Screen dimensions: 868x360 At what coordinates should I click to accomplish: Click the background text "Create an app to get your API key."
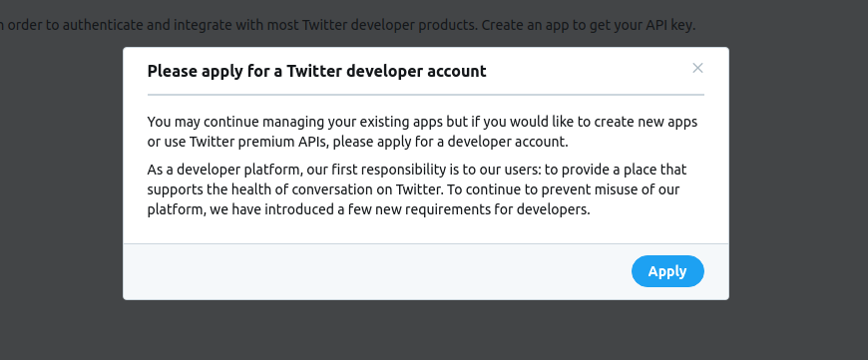click(589, 26)
